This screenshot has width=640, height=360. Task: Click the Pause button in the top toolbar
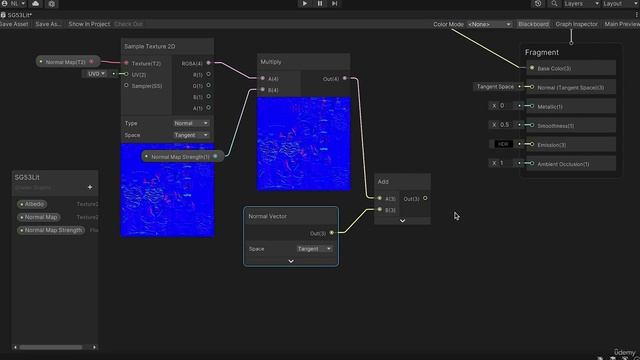[x=320, y=3]
